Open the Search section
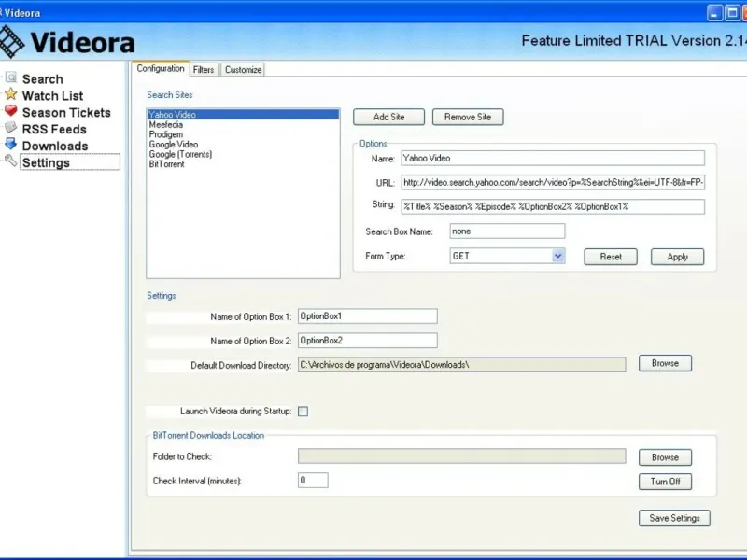Viewport: 747px width, 560px height. 42,79
